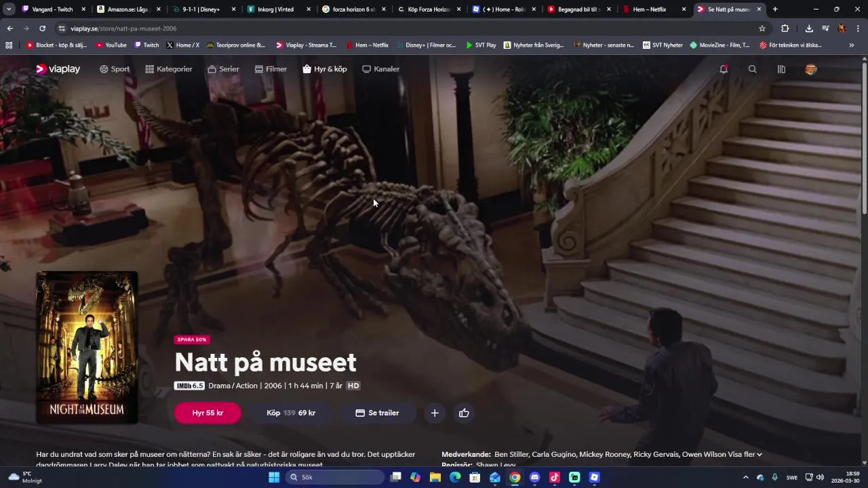The height and width of the screenshot is (488, 868).
Task: Switch to the 9-1-1 Disney+ tab
Action: pos(201,9)
